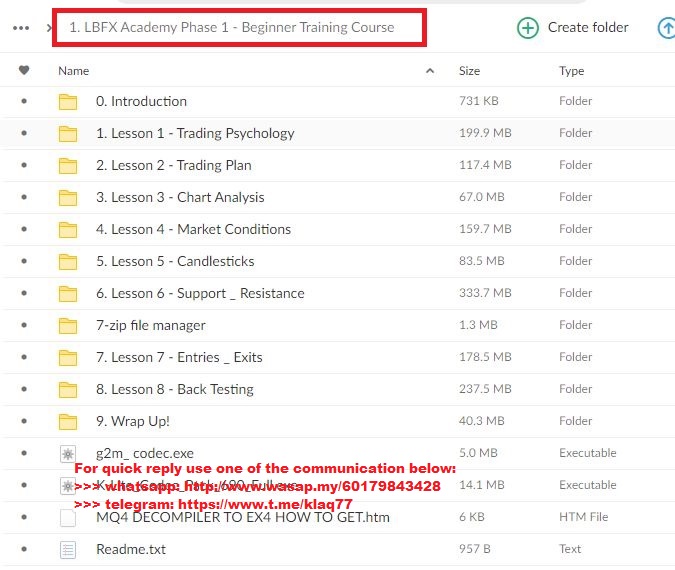This screenshot has width=675, height=570.
Task: Click executable icon of g2m_ codec.exe
Action: point(68,454)
